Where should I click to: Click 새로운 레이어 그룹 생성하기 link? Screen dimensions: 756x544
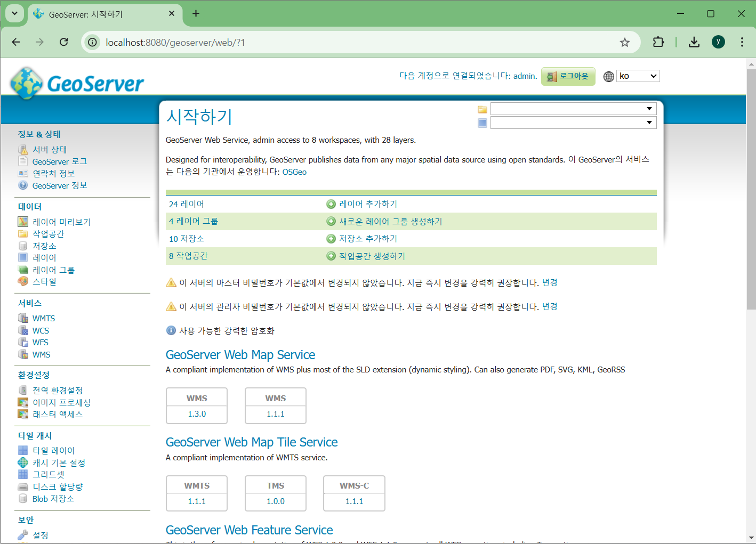pos(391,222)
